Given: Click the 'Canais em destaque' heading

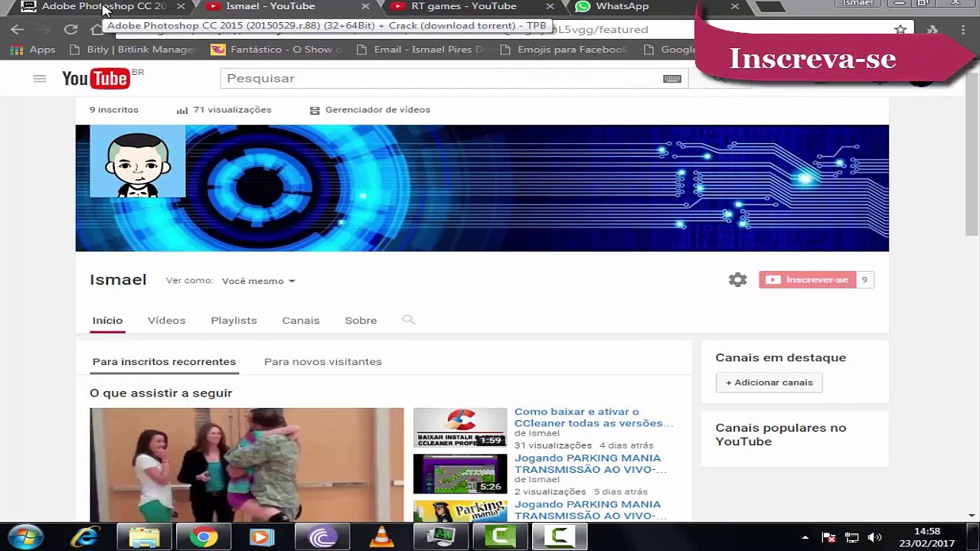Looking at the screenshot, I should [x=780, y=357].
